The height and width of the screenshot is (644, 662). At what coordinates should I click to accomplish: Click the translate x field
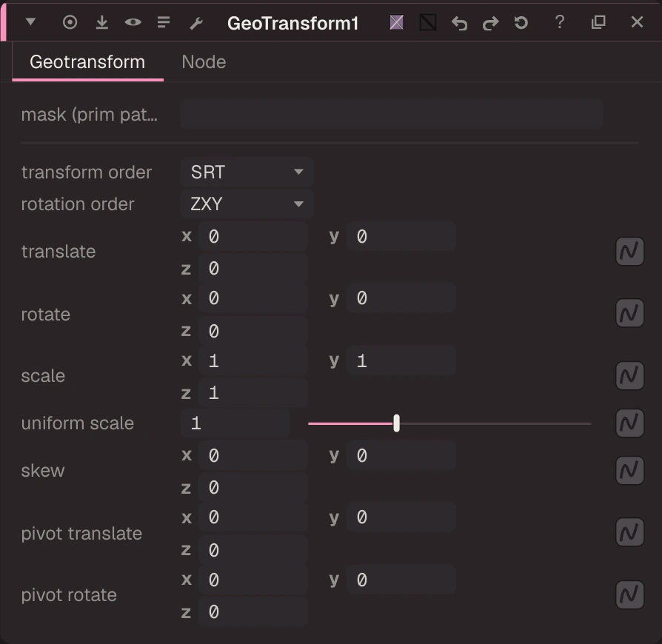click(253, 236)
